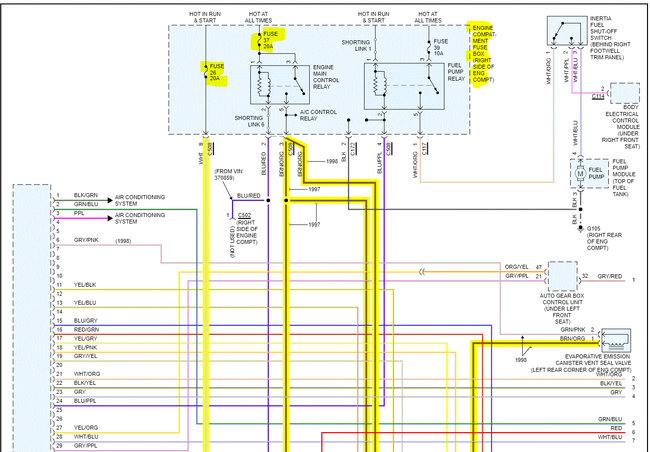Click the C502 connector label

244,216
